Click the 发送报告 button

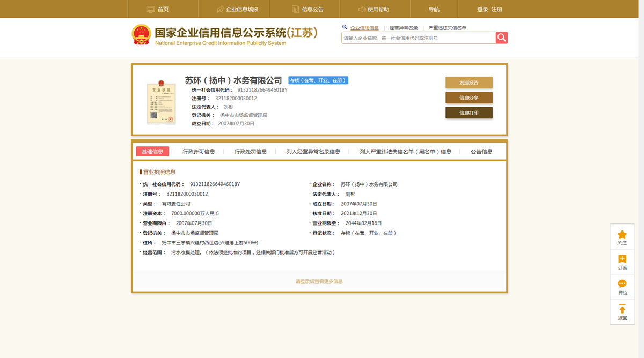[469, 83]
